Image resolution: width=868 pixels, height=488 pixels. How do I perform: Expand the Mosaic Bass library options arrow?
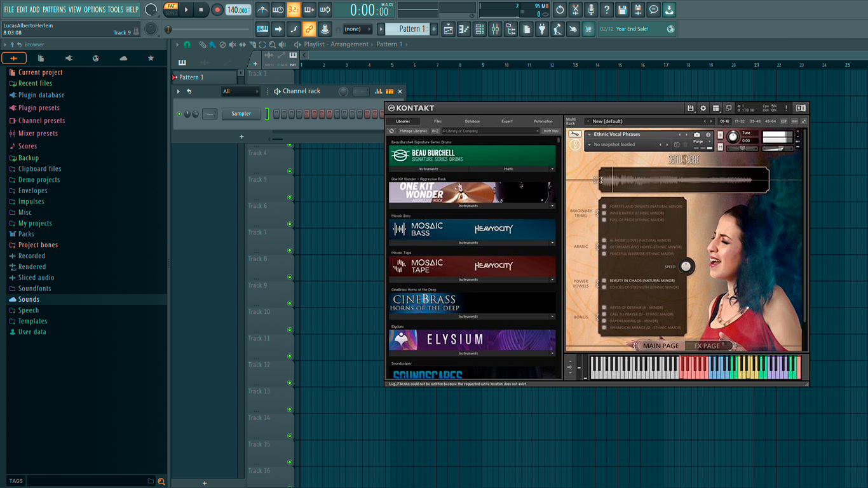552,243
